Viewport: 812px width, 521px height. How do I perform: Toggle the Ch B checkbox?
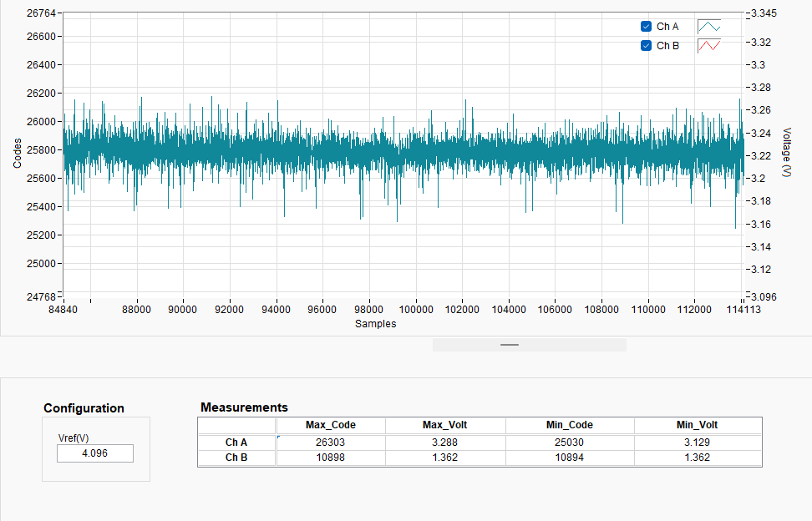[646, 46]
